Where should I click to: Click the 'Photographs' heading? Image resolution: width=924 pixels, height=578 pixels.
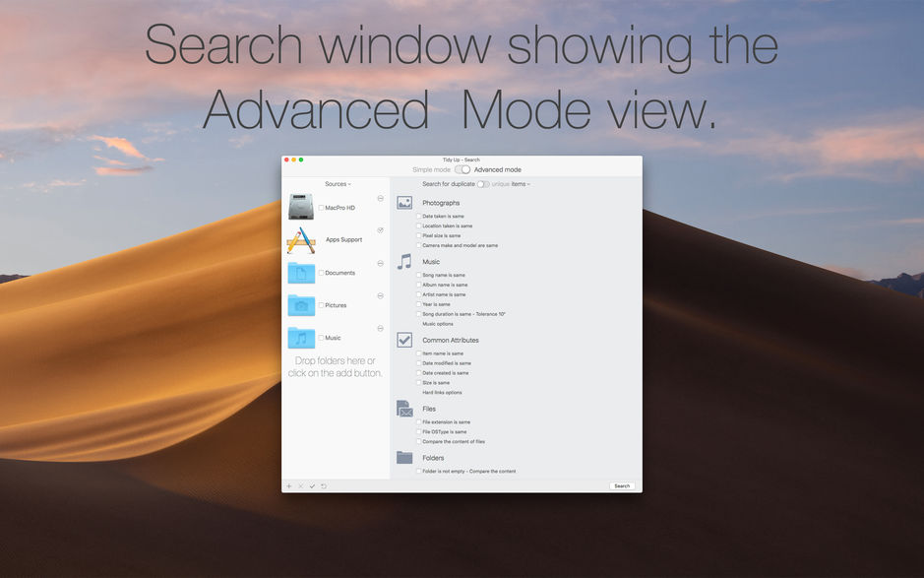coord(441,203)
